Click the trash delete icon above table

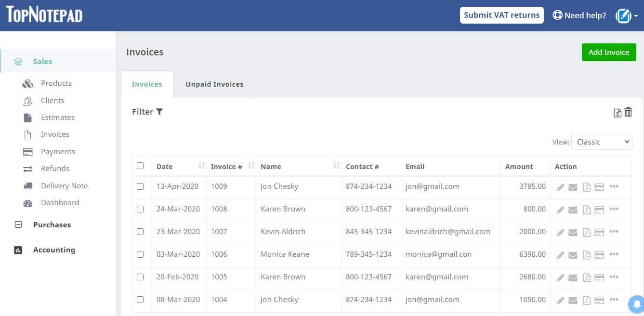click(628, 112)
